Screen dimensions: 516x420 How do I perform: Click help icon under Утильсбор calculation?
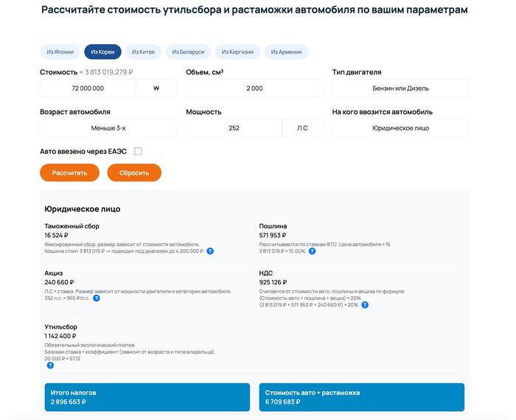(x=50, y=365)
